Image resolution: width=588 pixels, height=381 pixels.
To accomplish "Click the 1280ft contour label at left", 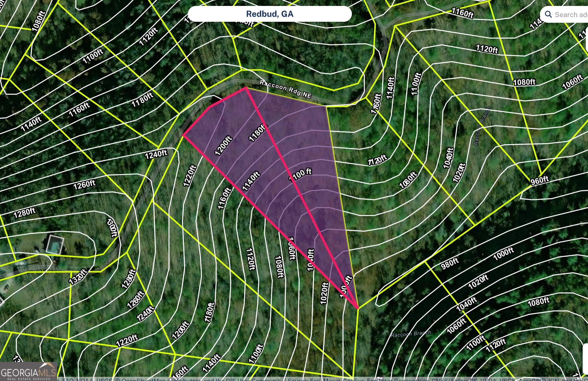I will pyautogui.click(x=24, y=213).
